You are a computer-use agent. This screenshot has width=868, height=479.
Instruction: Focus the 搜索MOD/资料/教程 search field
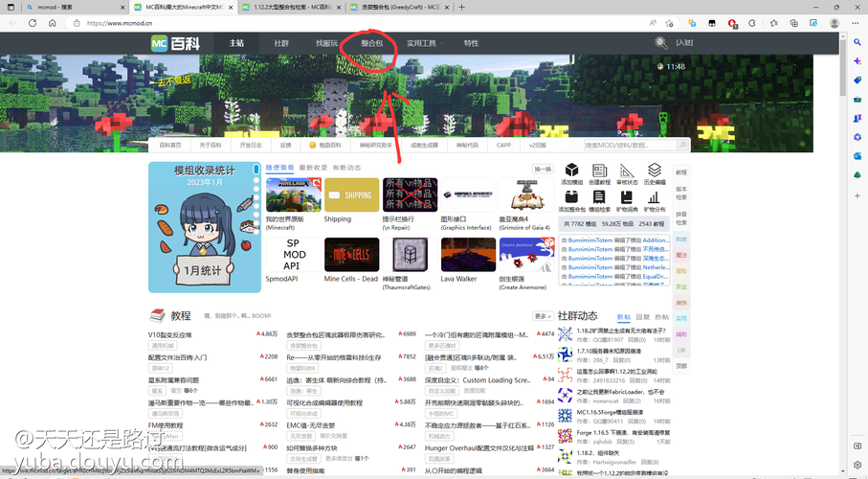(x=630, y=145)
